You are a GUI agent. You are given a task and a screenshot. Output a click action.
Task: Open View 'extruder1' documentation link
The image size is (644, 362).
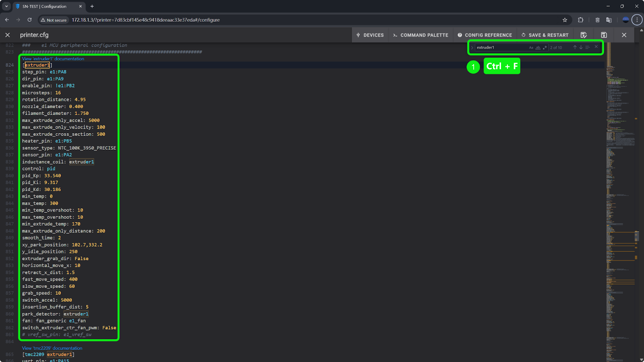(x=53, y=59)
